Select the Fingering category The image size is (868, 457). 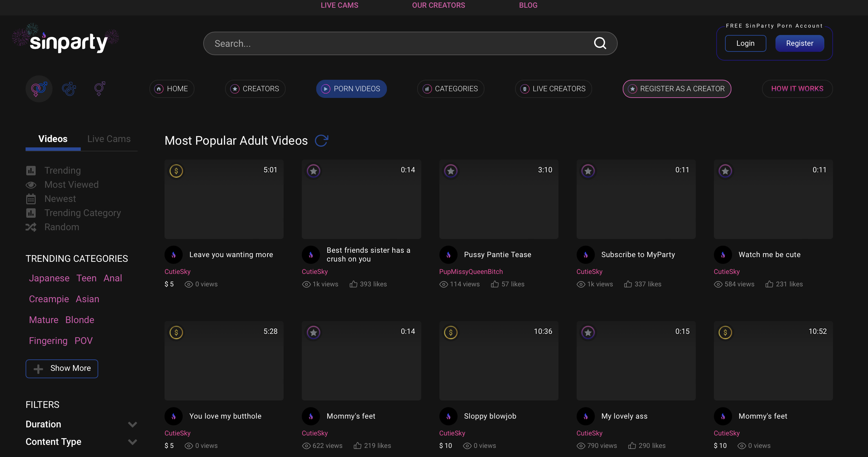(x=48, y=341)
